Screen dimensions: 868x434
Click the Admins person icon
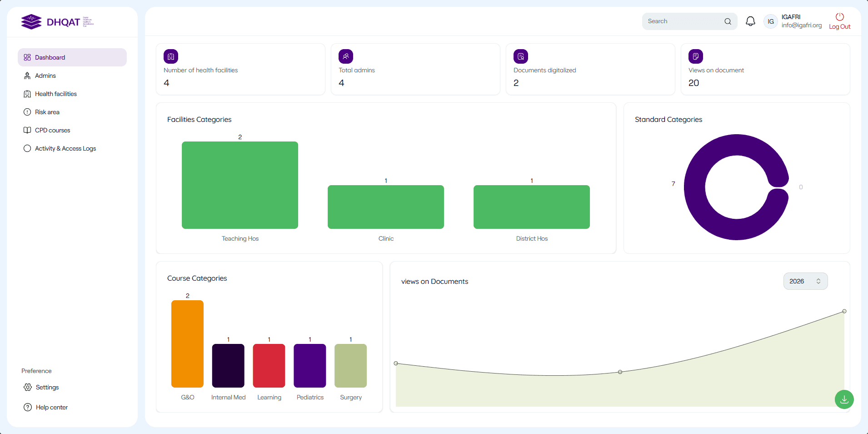tap(27, 76)
